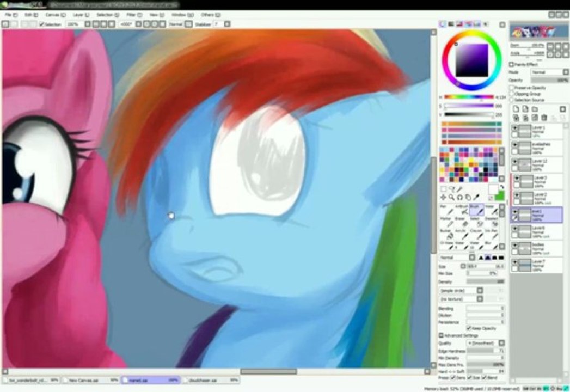Enable Preserve Opacity for layer

click(512, 88)
